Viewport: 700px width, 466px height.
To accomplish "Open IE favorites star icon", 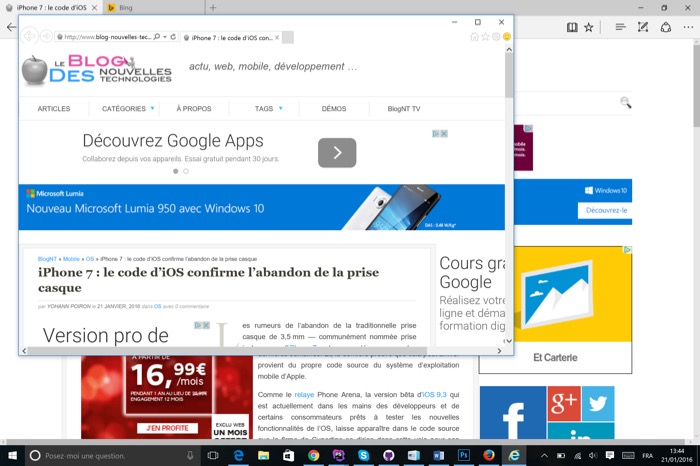I will pyautogui.click(x=485, y=37).
